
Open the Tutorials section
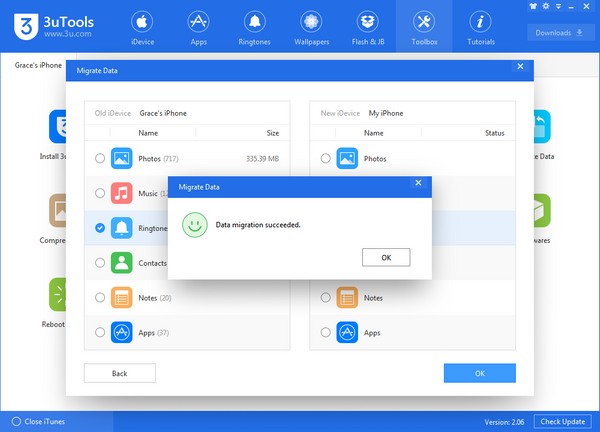click(x=480, y=27)
